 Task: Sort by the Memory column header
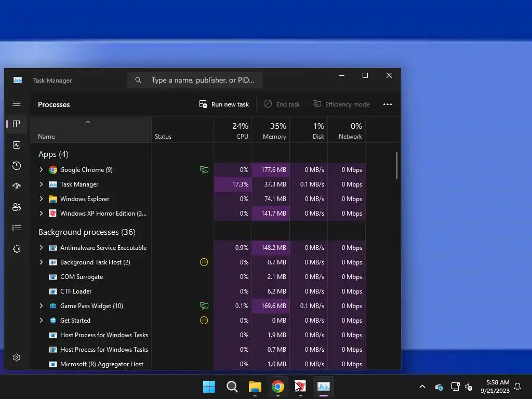(x=271, y=130)
